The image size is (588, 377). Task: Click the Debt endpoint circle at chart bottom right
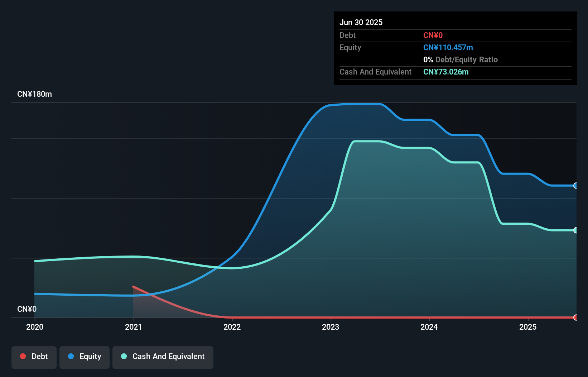pyautogui.click(x=576, y=318)
